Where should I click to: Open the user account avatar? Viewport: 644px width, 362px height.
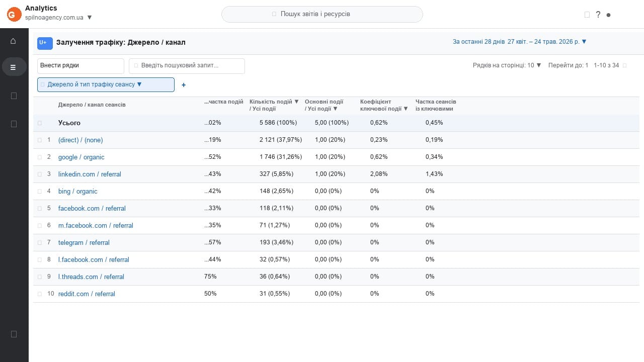tap(608, 15)
